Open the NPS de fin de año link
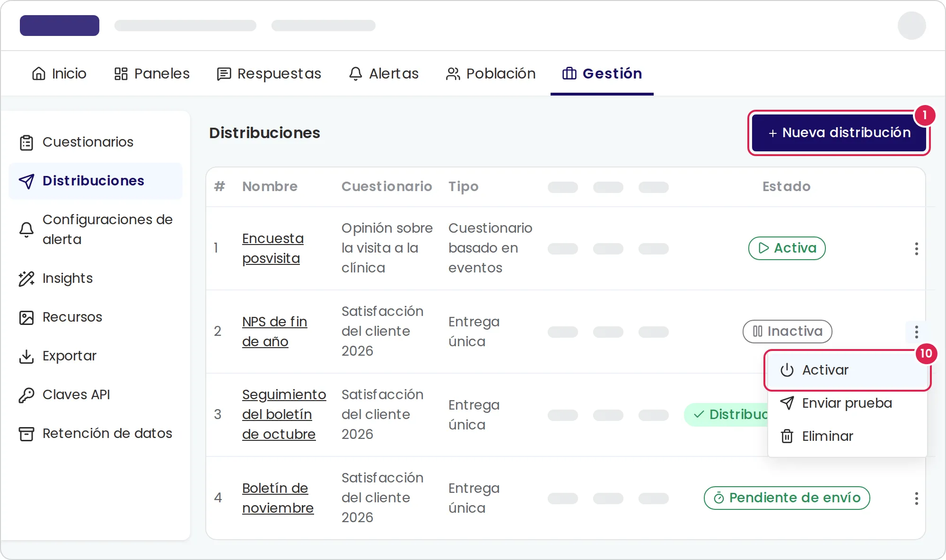Viewport: 946px width, 560px height. [x=275, y=332]
